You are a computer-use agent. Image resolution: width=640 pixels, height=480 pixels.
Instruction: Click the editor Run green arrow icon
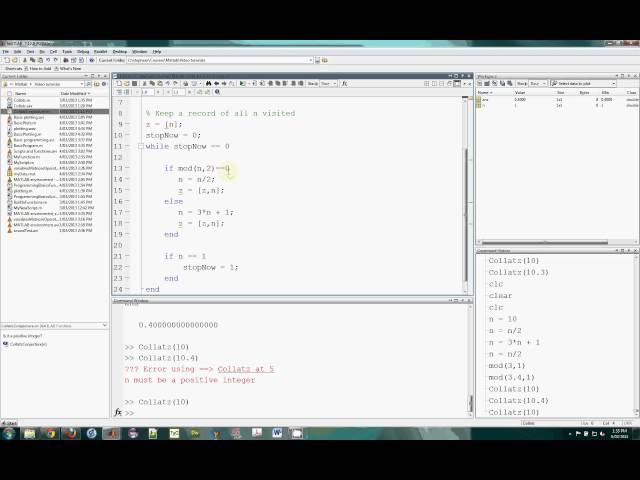point(242,83)
